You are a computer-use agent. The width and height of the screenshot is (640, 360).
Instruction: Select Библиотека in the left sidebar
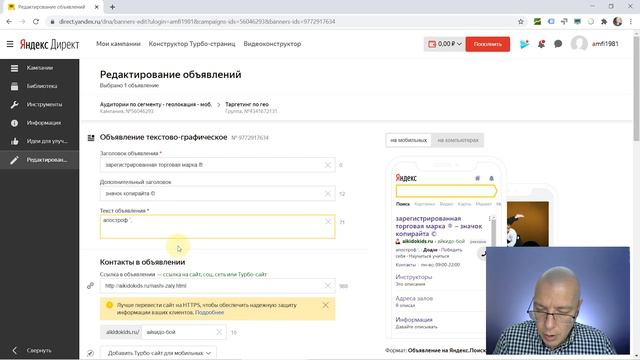click(40, 86)
